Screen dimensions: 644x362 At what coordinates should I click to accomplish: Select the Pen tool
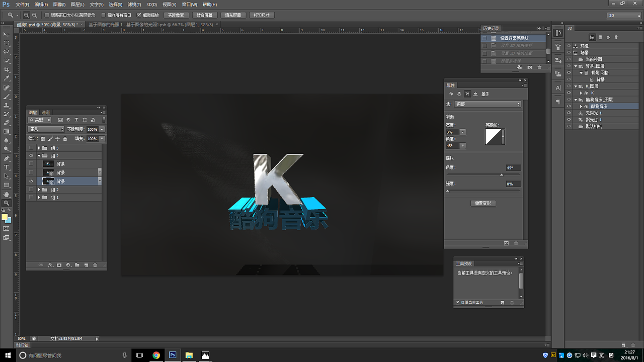click(7, 158)
